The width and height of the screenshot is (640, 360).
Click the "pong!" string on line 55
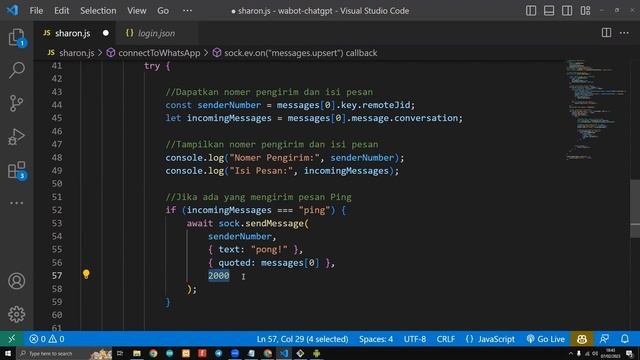click(269, 249)
